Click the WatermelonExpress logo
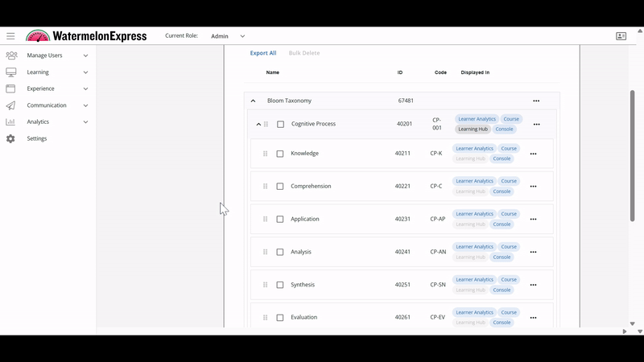The width and height of the screenshot is (644, 362). 87,36
